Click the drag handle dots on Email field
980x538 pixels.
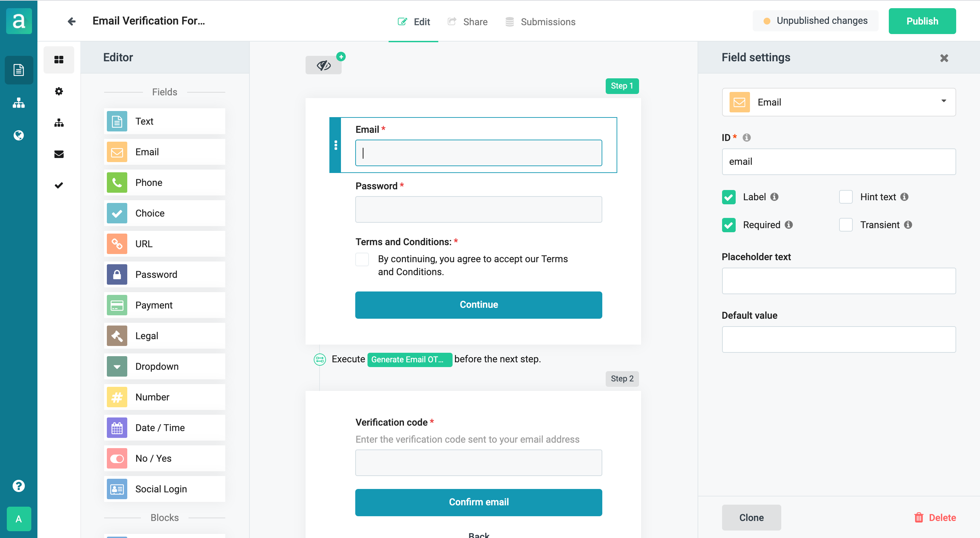(x=336, y=145)
